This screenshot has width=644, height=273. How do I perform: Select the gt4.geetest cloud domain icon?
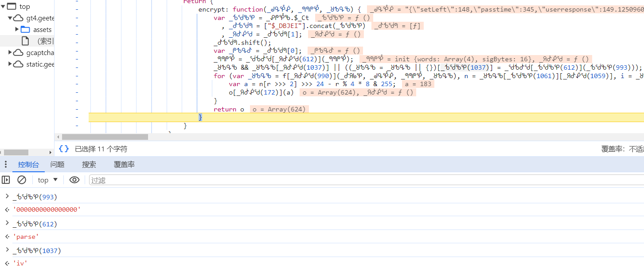18,18
